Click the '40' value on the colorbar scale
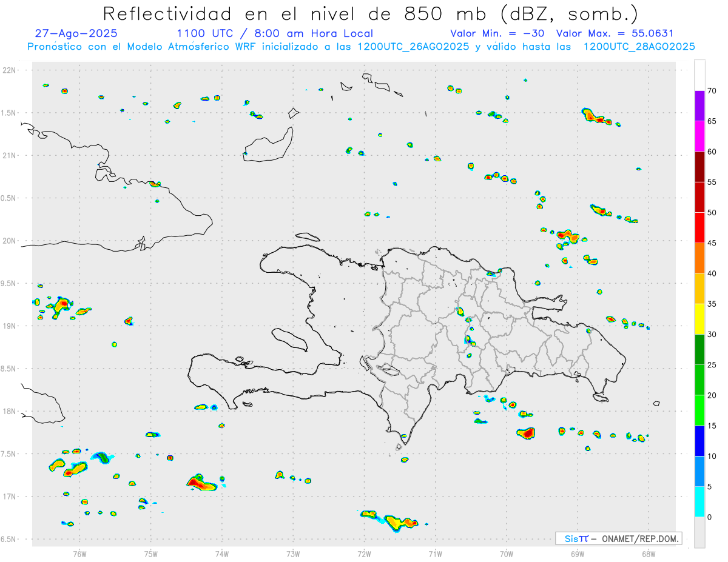 pyautogui.click(x=712, y=273)
